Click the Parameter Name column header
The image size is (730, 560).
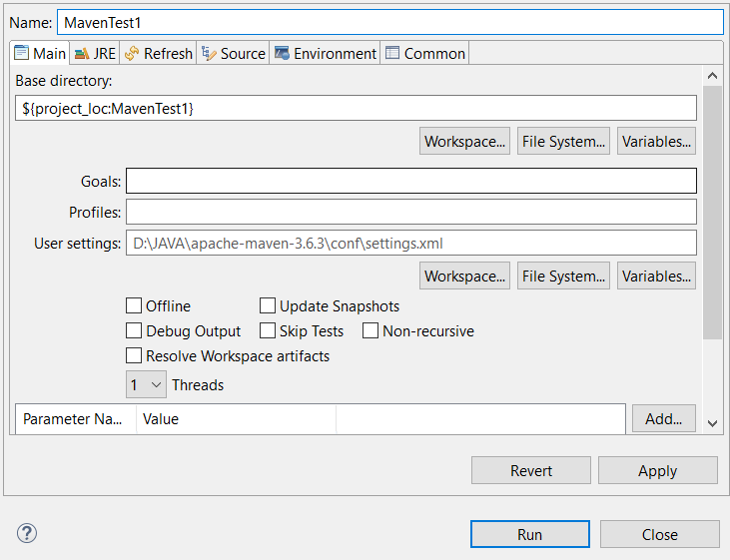pos(76,418)
